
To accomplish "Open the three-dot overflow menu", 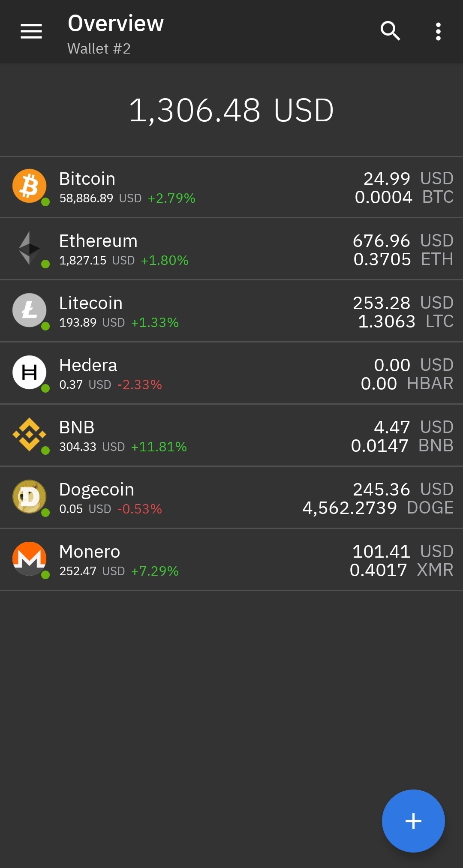I will (438, 31).
